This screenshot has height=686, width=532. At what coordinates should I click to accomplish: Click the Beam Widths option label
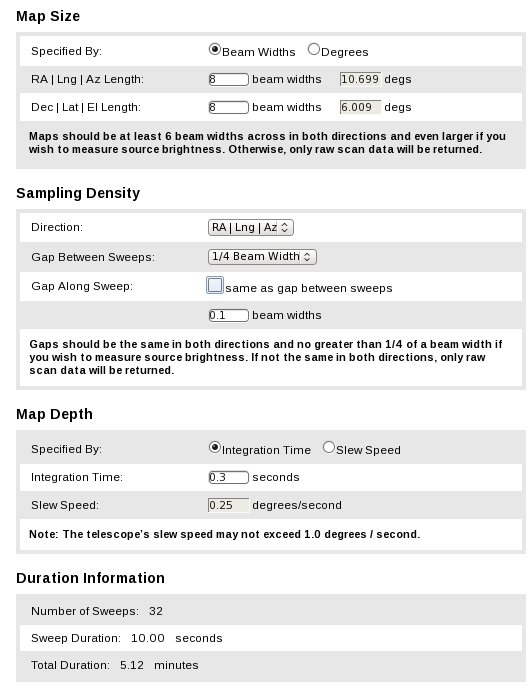pos(259,52)
